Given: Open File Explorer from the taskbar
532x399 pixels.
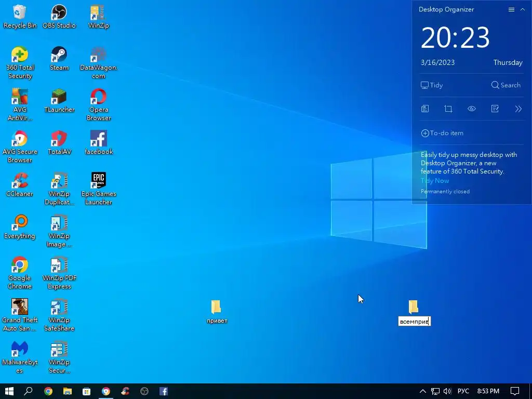Looking at the screenshot, I should [67, 391].
